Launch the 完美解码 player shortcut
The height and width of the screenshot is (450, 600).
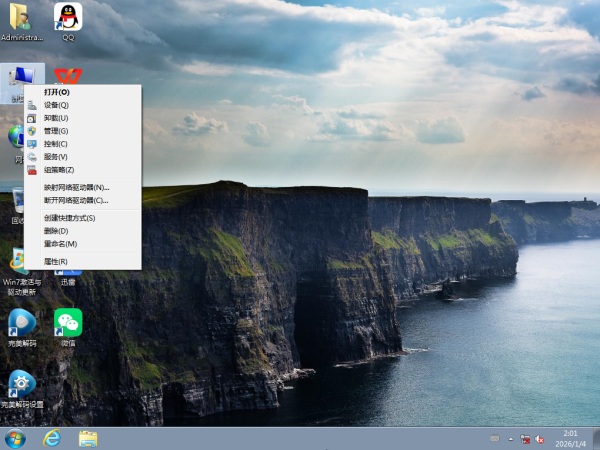coord(21,322)
